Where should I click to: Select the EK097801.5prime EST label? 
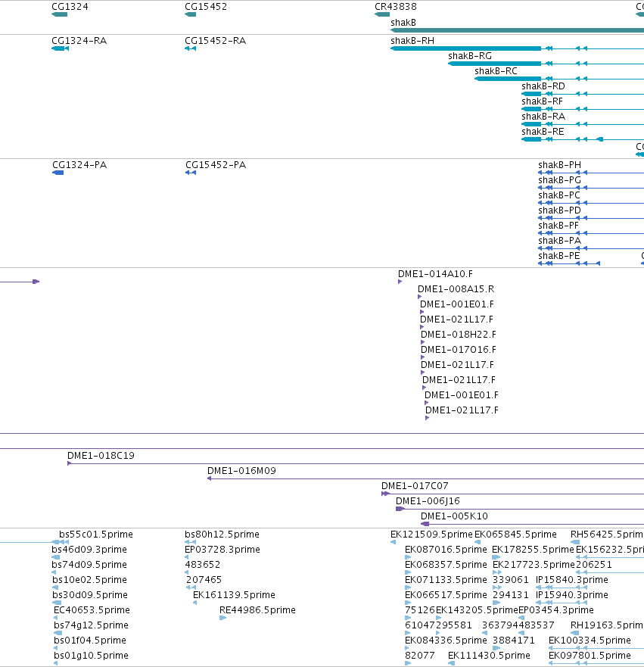point(590,656)
